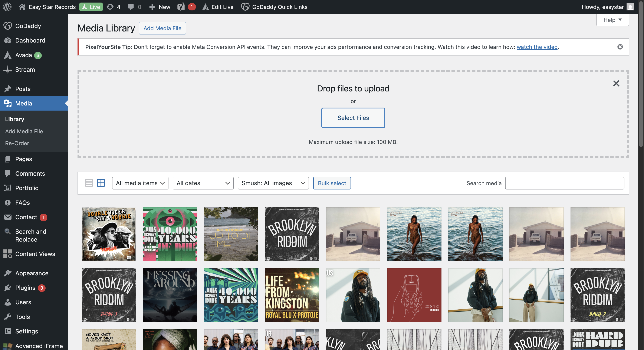Expand the Help tab
This screenshot has height=350, width=644.
coord(612,20)
